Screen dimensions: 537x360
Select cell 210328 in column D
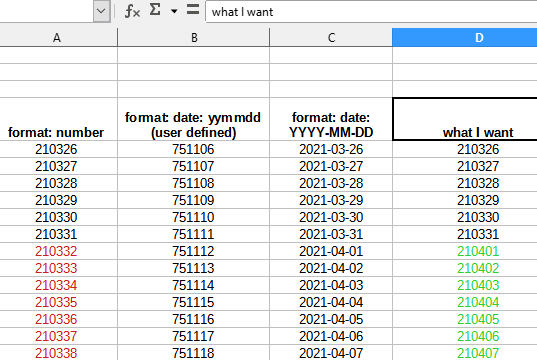pyautogui.click(x=465, y=183)
